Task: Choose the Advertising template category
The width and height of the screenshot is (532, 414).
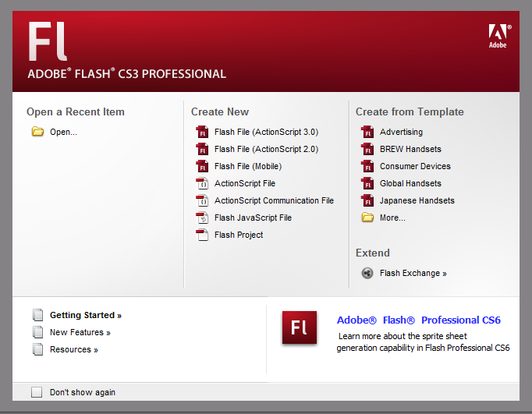Action: [x=402, y=132]
